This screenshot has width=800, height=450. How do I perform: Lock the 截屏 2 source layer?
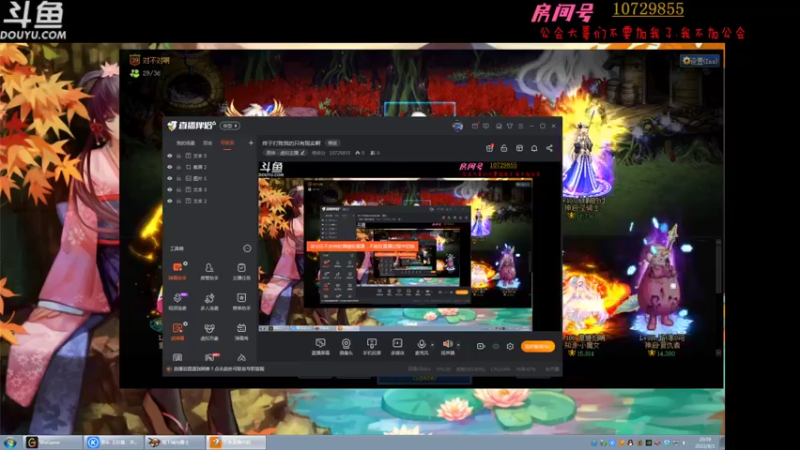click(x=179, y=167)
